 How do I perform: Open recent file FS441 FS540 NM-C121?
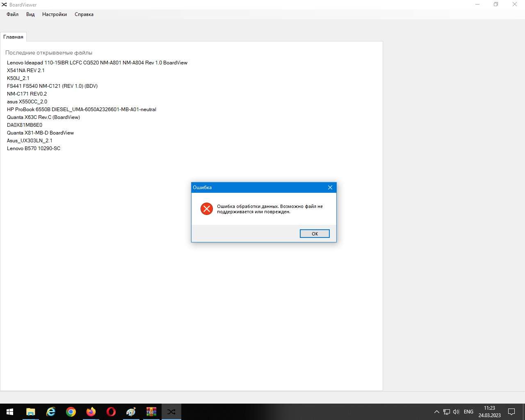coord(52,86)
